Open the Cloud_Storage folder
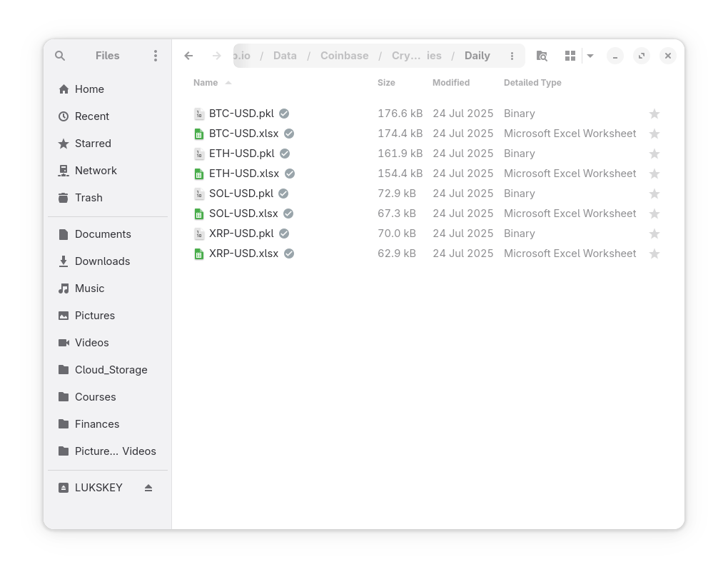This screenshot has height=577, width=728. point(111,369)
